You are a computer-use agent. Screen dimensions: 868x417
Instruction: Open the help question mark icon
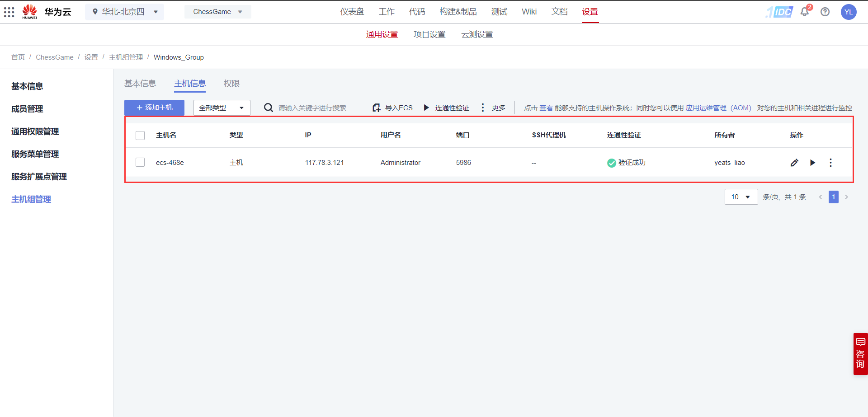(826, 12)
